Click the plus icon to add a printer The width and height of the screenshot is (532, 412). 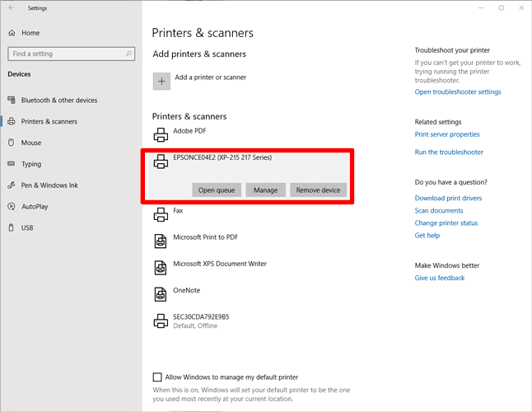click(161, 81)
